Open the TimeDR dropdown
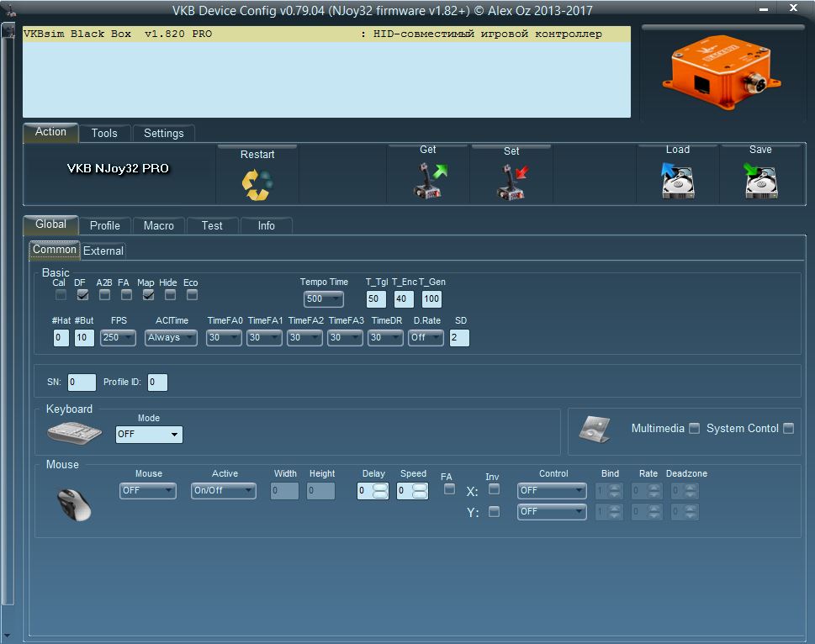The height and width of the screenshot is (644, 815). coord(385,338)
